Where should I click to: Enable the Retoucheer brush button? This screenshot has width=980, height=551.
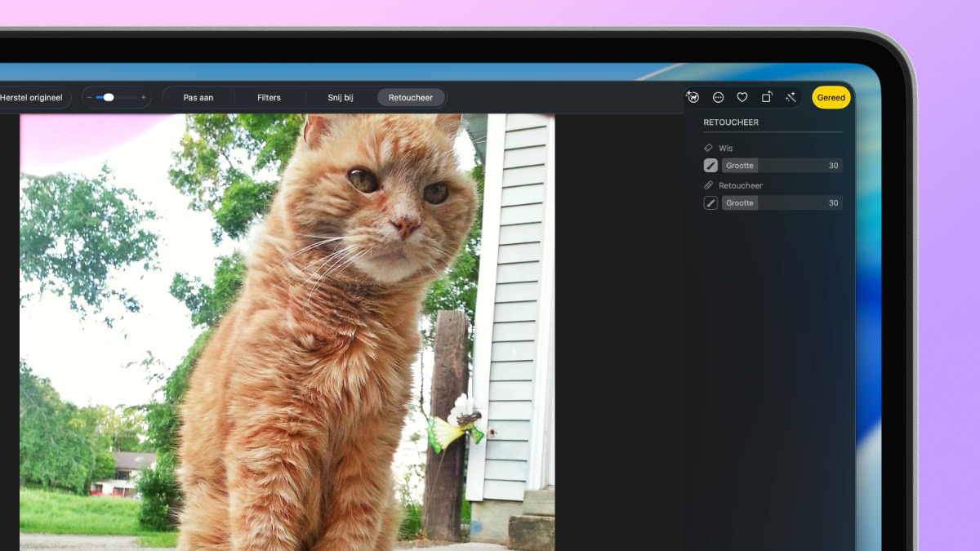(710, 203)
